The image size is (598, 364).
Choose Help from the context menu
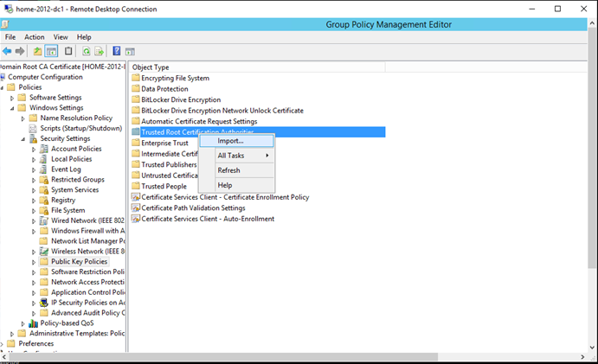tap(236, 185)
